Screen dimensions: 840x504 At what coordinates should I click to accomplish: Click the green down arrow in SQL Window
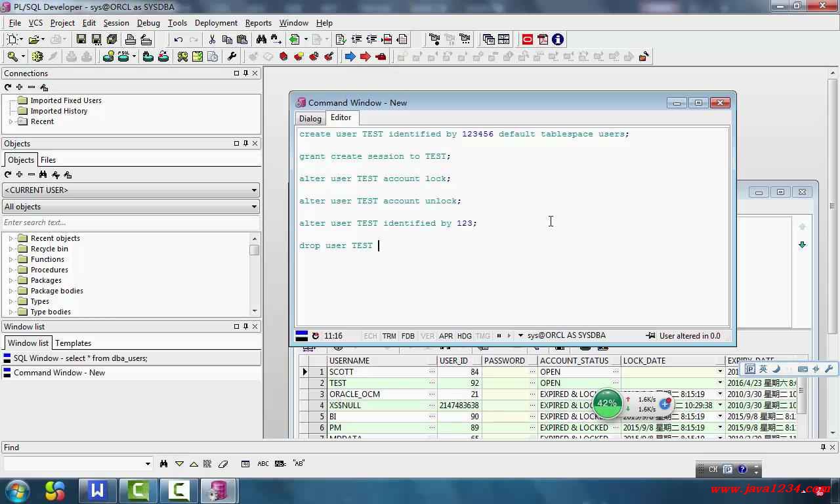click(x=802, y=245)
